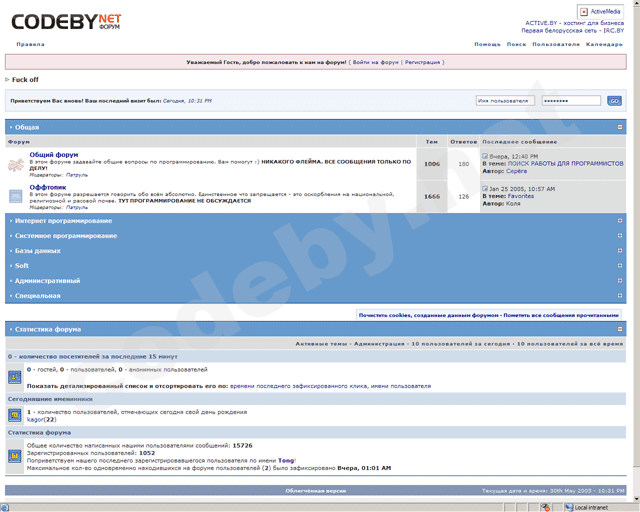Expand the Административный category

click(x=620, y=280)
